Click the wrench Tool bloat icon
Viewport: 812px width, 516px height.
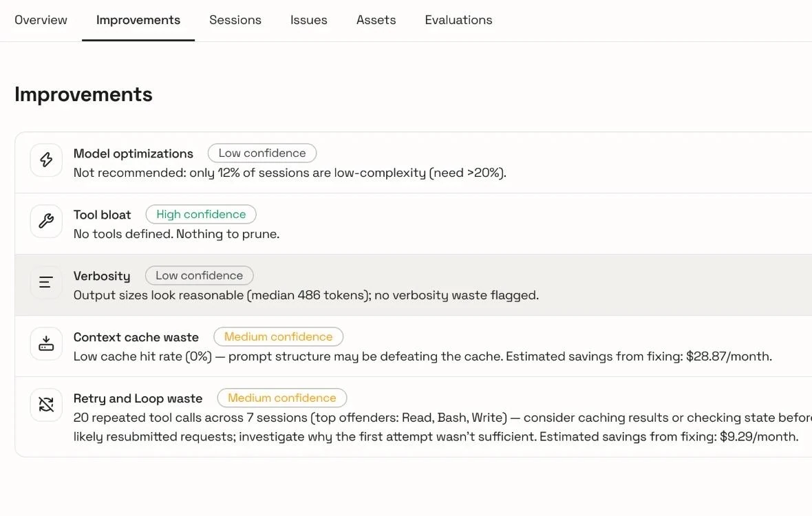(46, 221)
